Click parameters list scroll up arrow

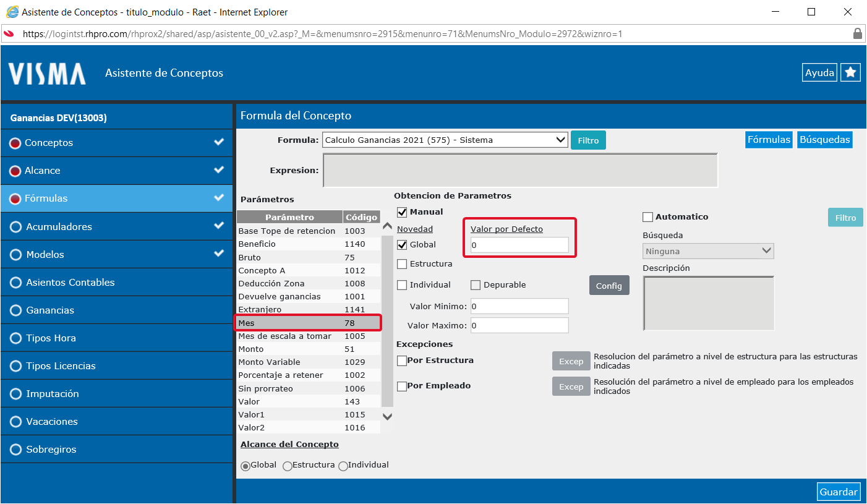coord(387,226)
